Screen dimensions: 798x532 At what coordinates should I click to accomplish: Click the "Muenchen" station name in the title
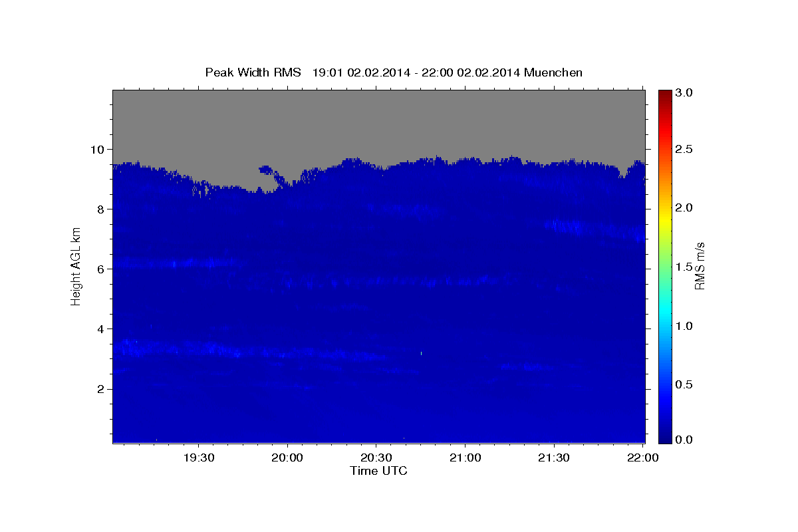tap(553, 72)
